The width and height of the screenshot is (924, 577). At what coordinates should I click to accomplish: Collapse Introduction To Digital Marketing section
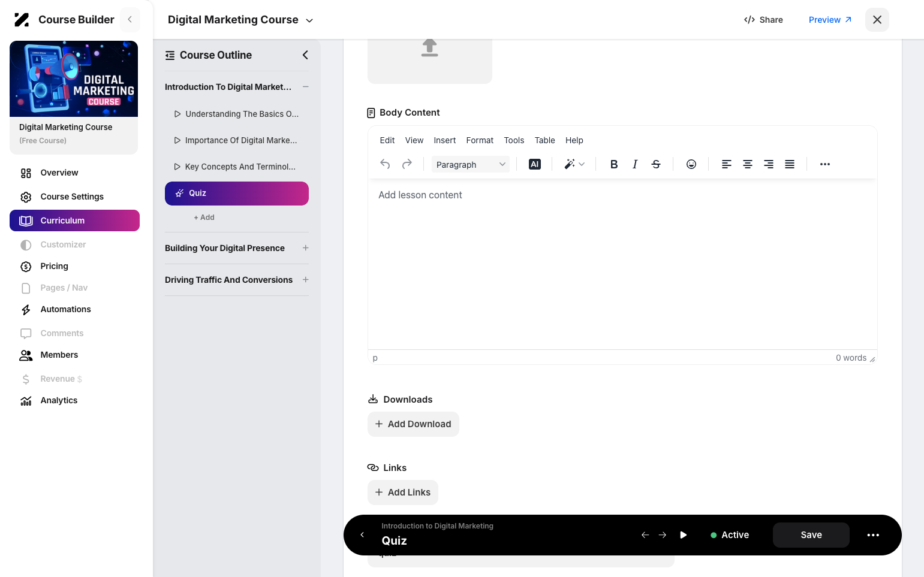[x=306, y=87]
